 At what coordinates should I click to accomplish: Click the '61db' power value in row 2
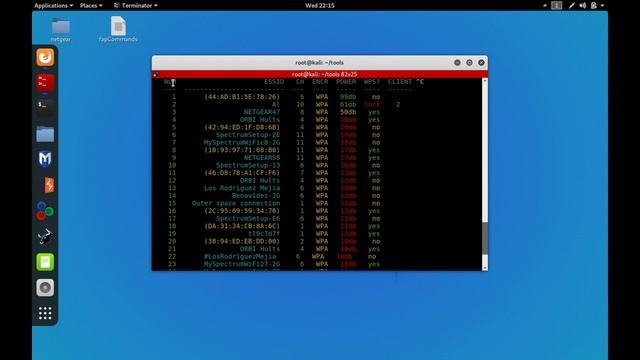pos(348,104)
